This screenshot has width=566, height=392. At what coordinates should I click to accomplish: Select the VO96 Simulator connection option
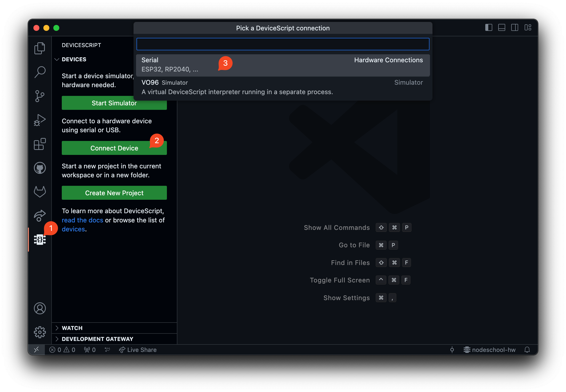[x=283, y=87]
